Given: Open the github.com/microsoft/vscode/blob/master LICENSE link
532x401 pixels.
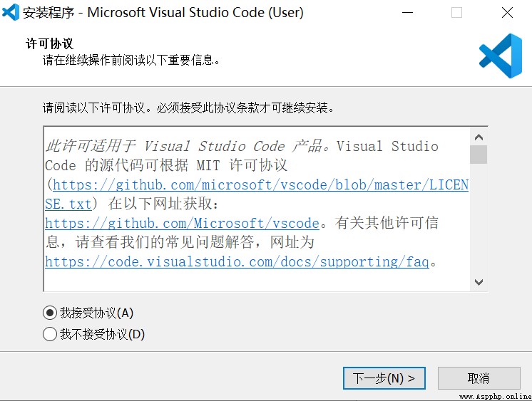Looking at the screenshot, I should pyautogui.click(x=260, y=184).
